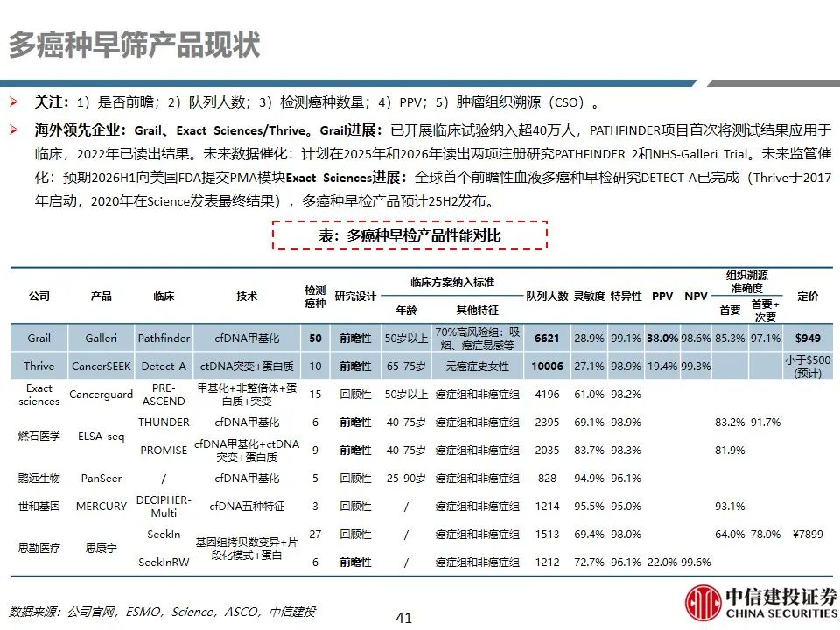Select the Exact sciences company cell

(39, 395)
